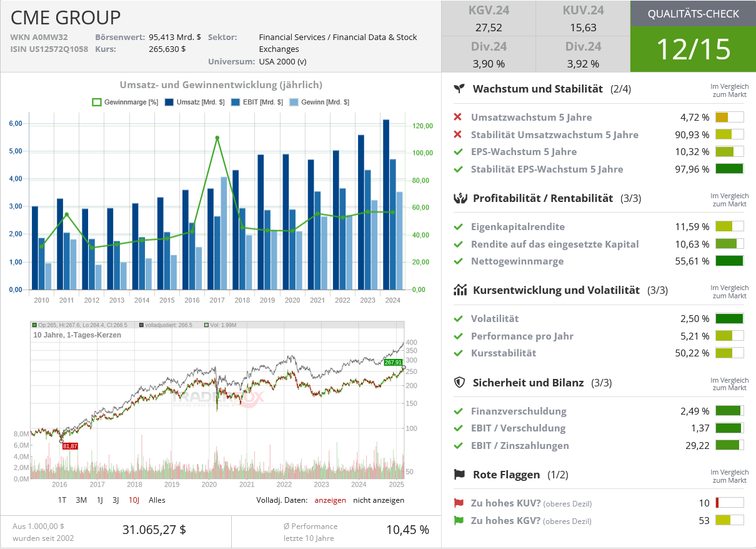The image size is (756, 549).
Task: Click the CME GROUP company title
Action: coord(66,17)
